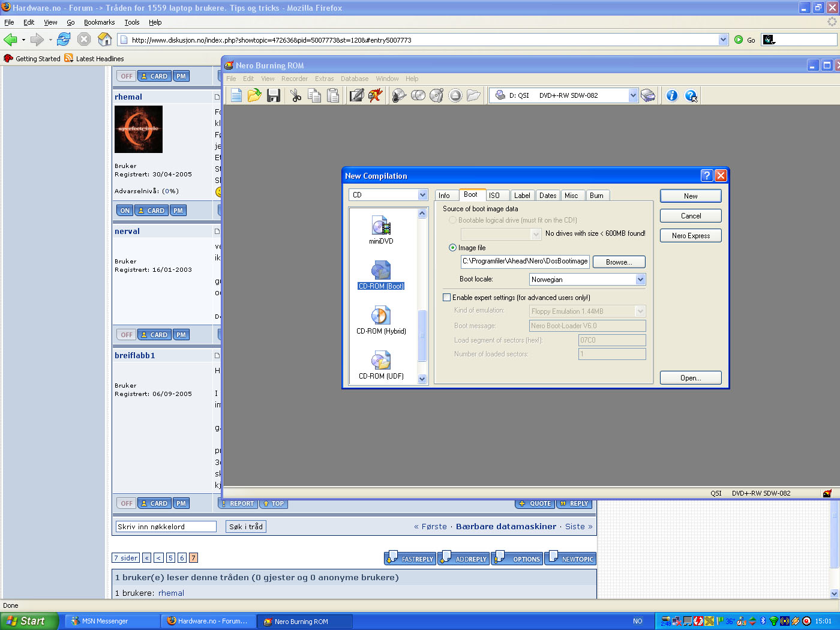
Task: Click the image file path input field
Action: (x=525, y=262)
